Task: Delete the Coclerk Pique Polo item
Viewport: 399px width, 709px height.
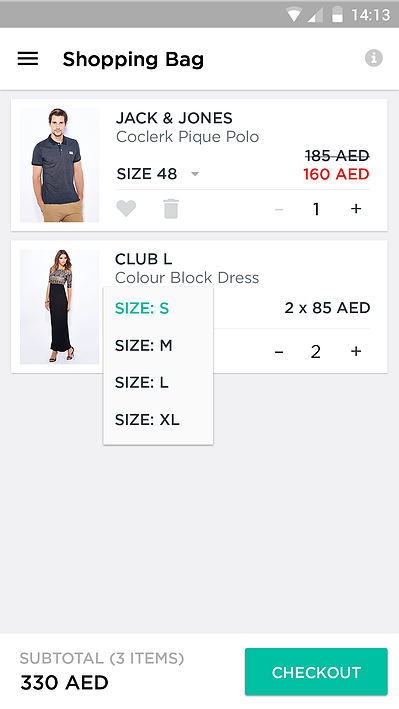Action: (171, 209)
